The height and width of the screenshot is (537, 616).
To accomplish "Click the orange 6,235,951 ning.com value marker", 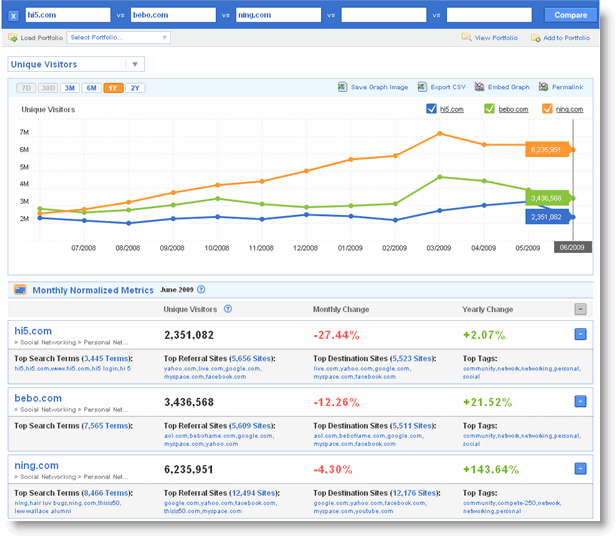I will point(547,149).
